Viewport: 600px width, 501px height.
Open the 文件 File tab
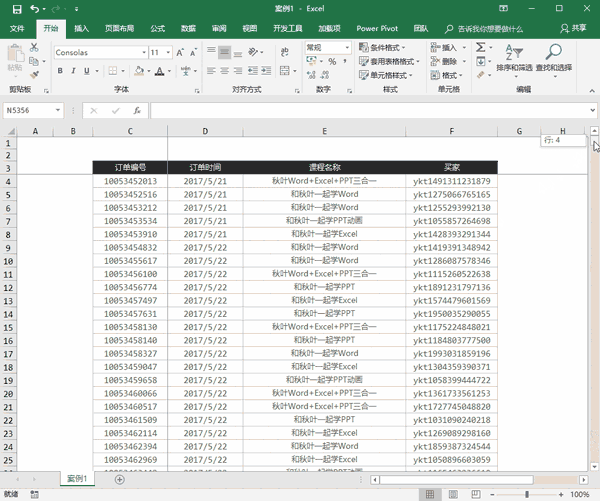point(17,29)
